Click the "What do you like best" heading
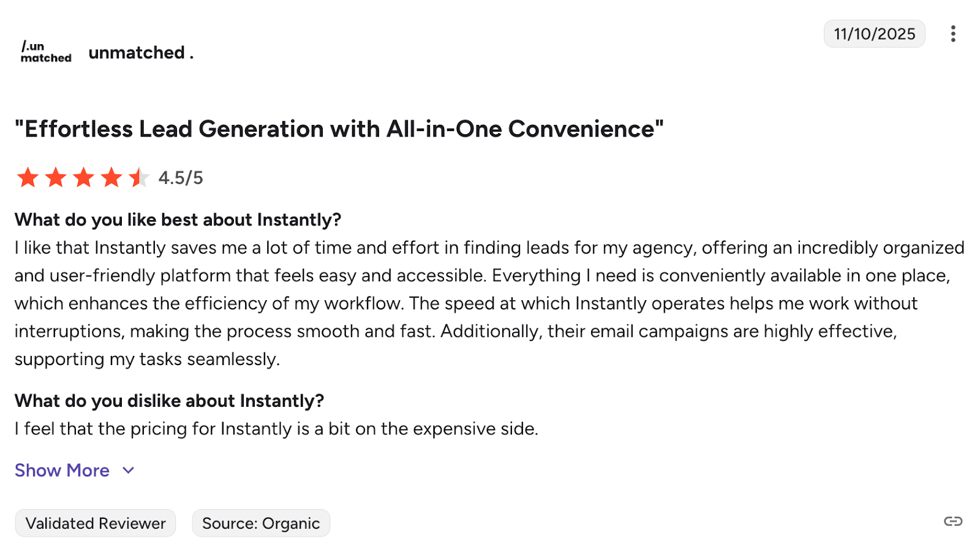The width and height of the screenshot is (980, 552). (x=178, y=220)
